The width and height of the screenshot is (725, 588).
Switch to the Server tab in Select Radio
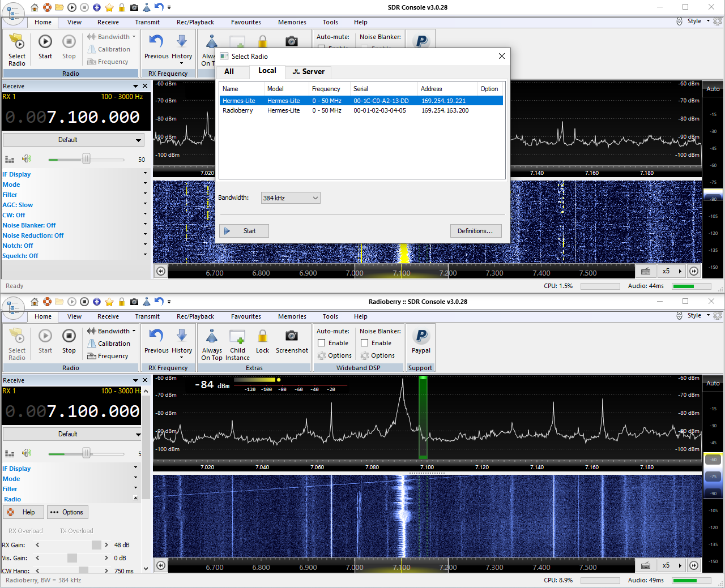[309, 72]
